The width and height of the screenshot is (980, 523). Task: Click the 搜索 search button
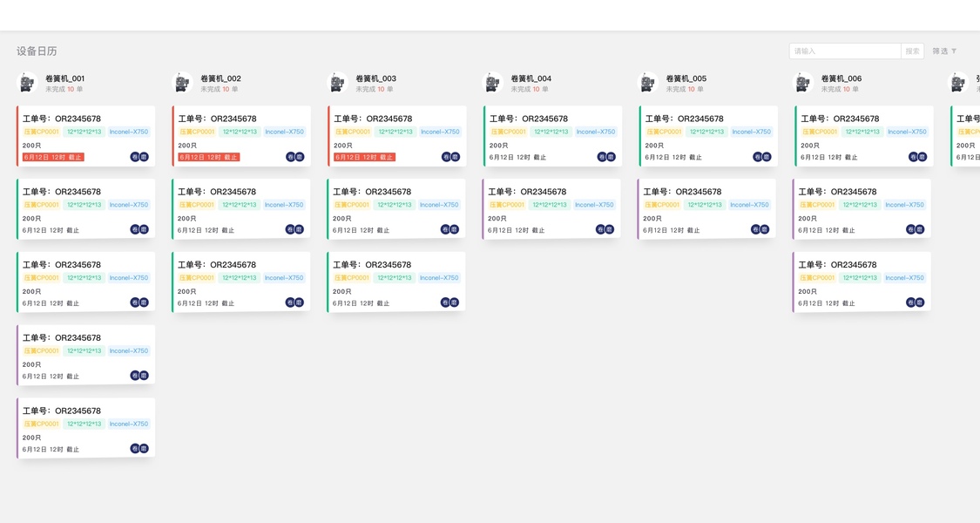912,51
